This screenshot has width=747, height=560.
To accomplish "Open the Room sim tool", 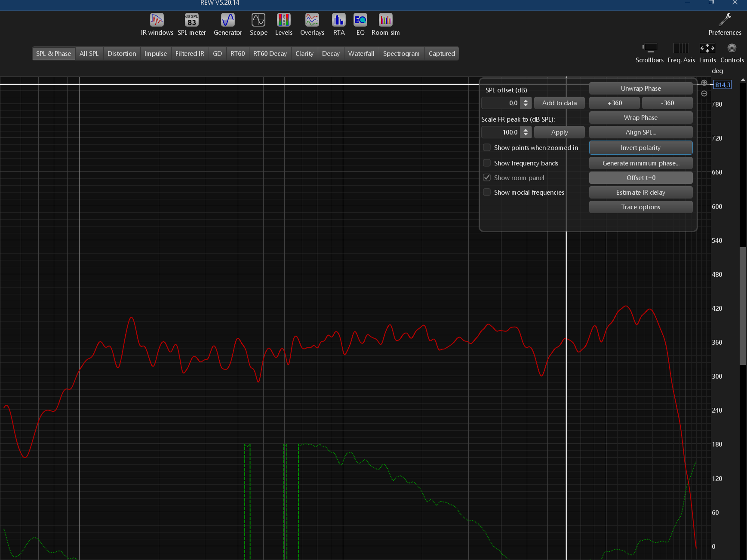I will (386, 24).
